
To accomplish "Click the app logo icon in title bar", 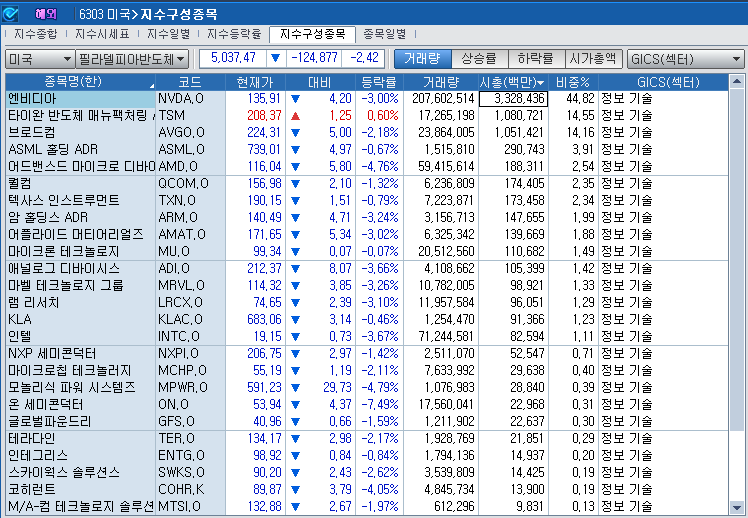I will (11, 12).
